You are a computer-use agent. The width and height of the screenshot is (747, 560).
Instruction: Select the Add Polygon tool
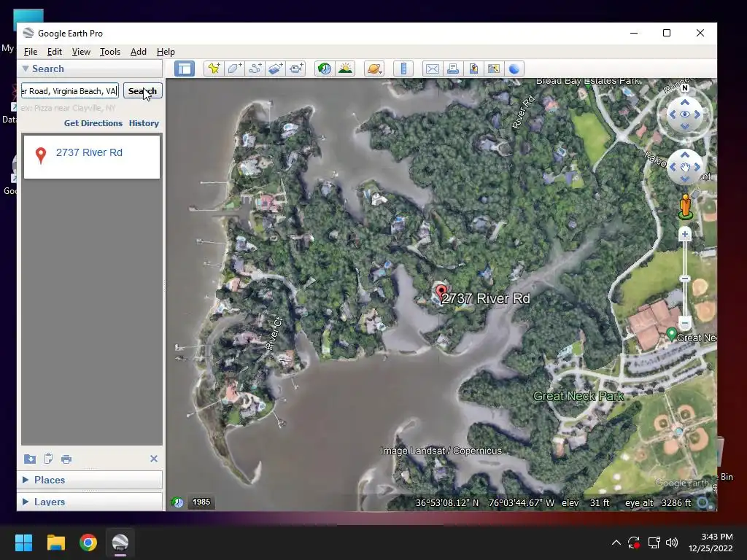click(x=234, y=69)
